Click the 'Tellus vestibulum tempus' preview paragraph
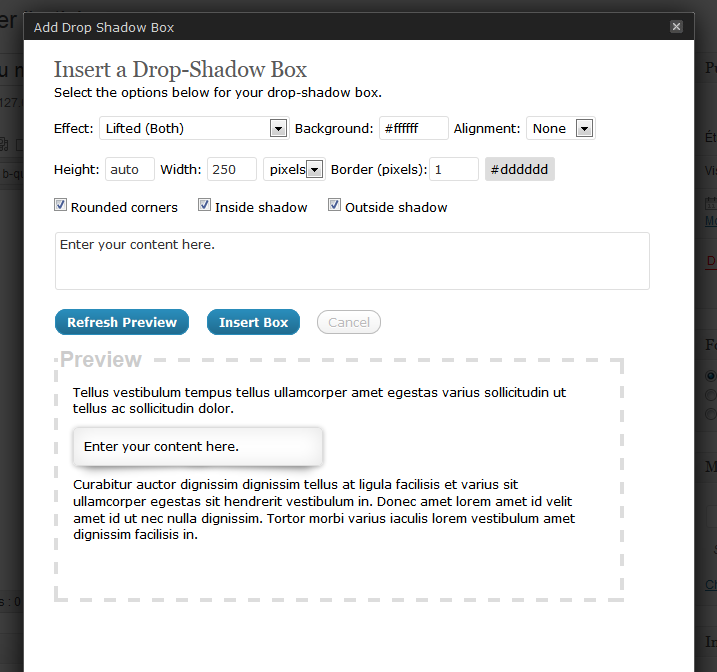This screenshot has width=717, height=672. coord(320,400)
